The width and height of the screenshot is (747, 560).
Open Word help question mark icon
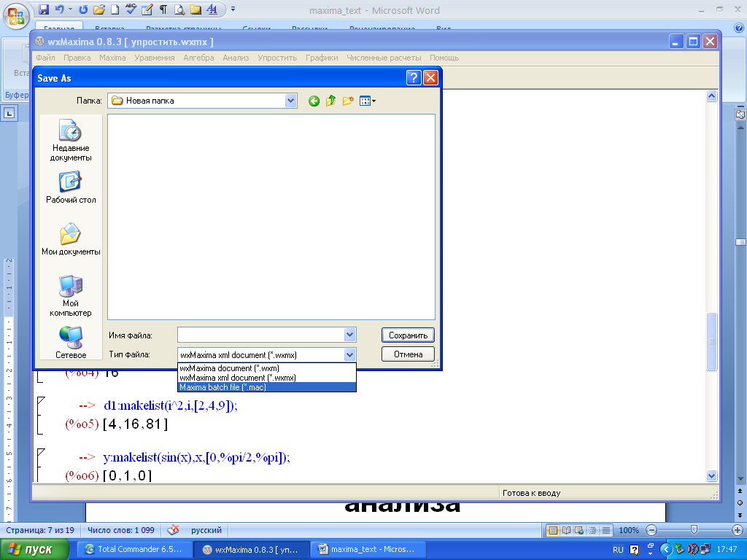(x=740, y=28)
